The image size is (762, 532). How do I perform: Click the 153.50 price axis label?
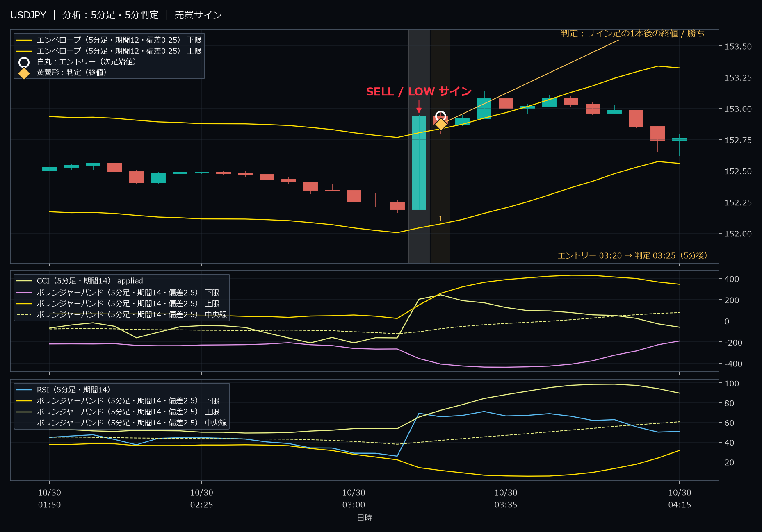[738, 47]
